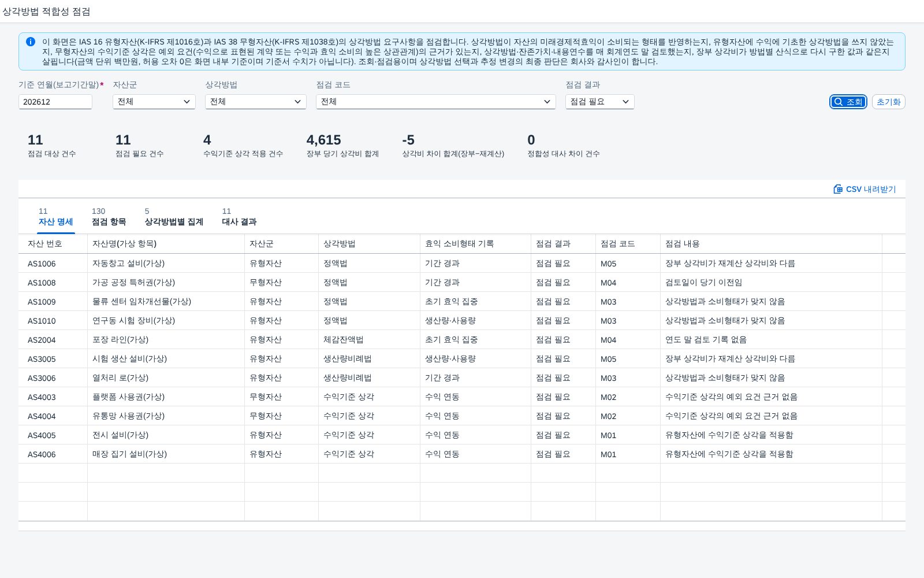Open the 자산군 dropdown
The width and height of the screenshot is (924, 578).
coord(154,102)
